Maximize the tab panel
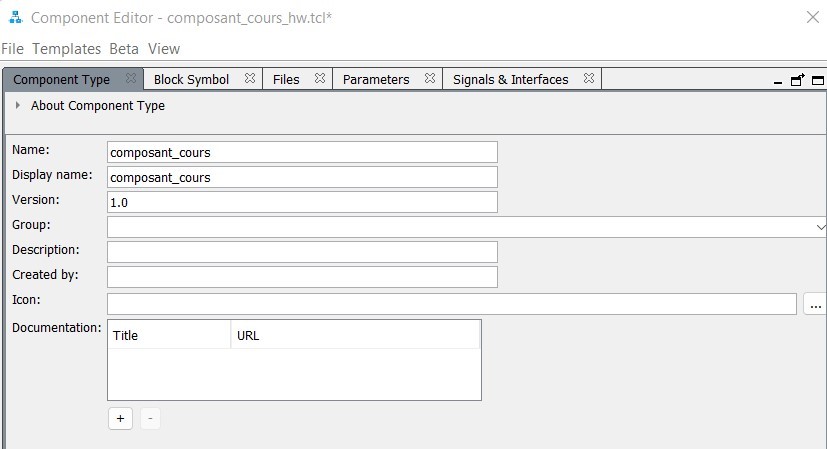 817,80
